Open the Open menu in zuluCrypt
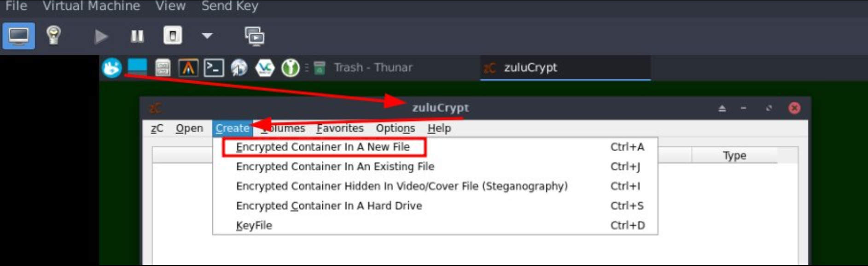The image size is (868, 266). (x=189, y=128)
